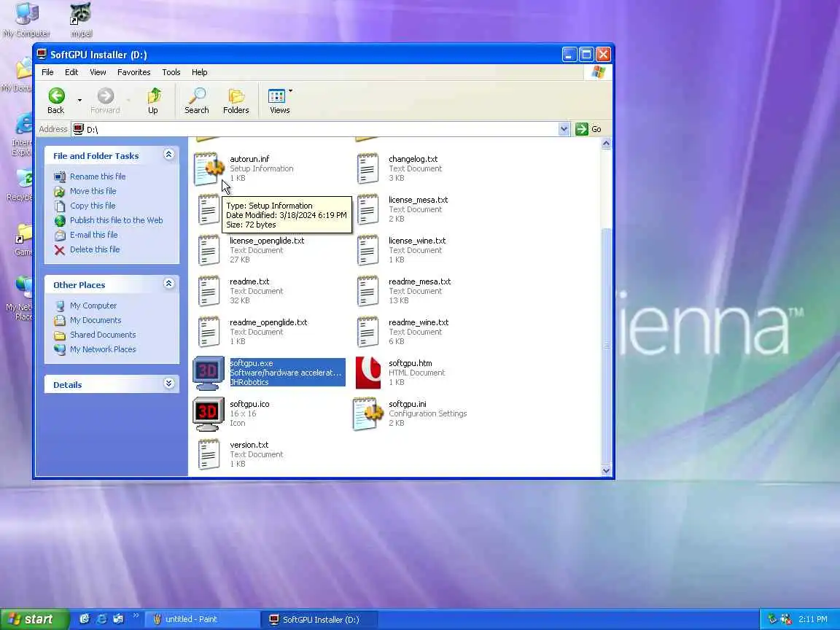840x630 pixels.
Task: Select the license_mesa.txt file icon
Action: (x=367, y=209)
